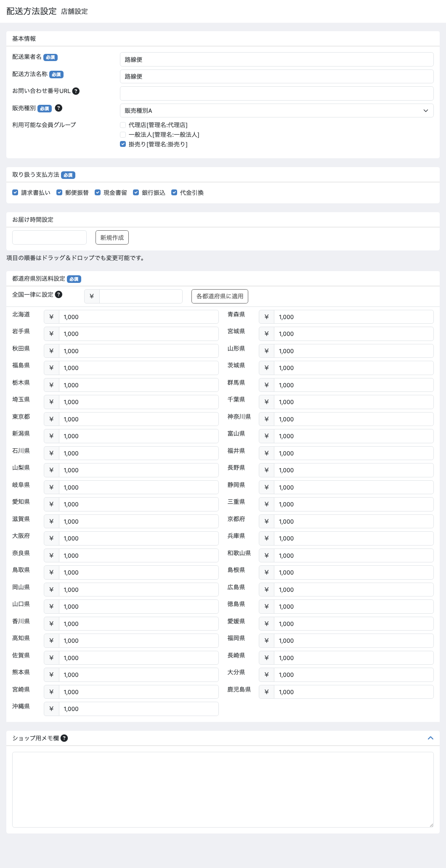Click the 北海道 shipping fee field
Viewport: 446px width, 868px height.
(138, 317)
